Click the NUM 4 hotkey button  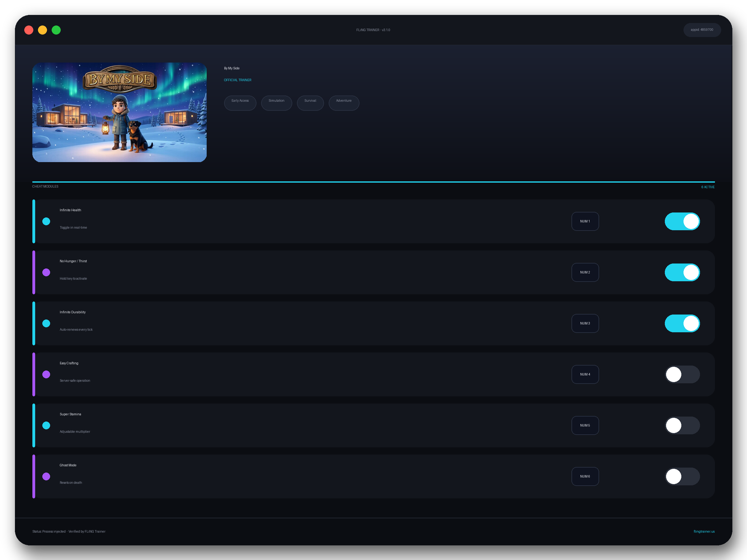coord(585,374)
